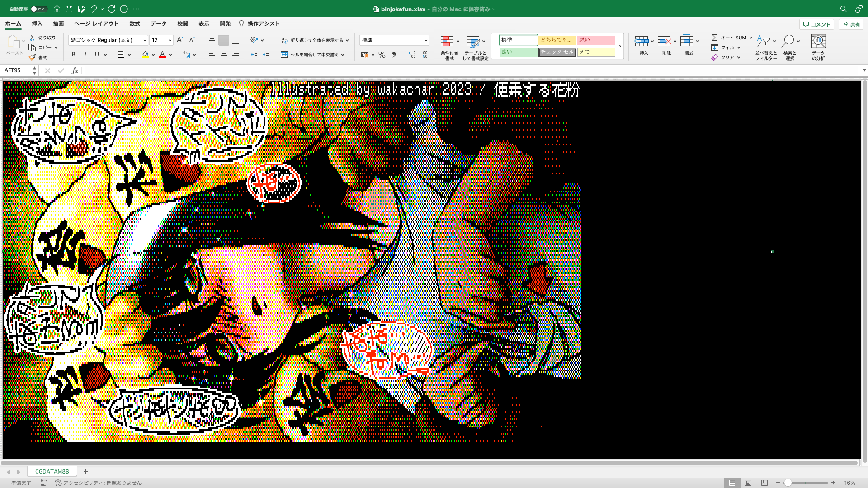This screenshot has height=488, width=868.
Task: Click the Undo arrow icon
Action: pyautogui.click(x=94, y=9)
